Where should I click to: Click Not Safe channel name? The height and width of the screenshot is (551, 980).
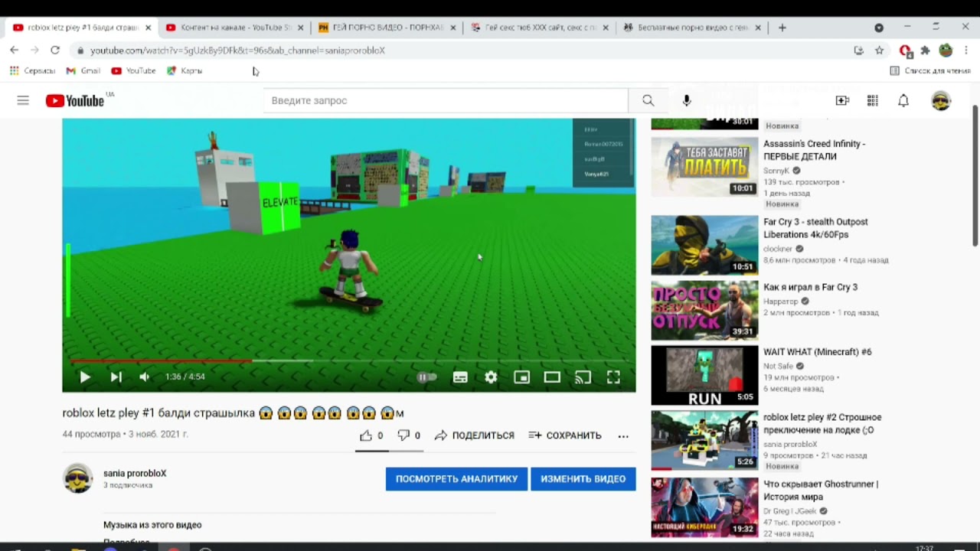click(779, 366)
